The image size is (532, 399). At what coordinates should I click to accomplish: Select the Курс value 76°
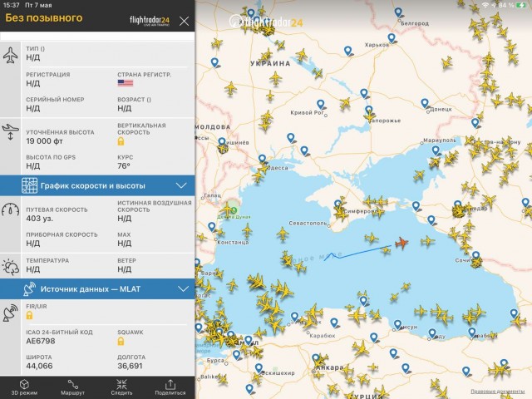(124, 166)
